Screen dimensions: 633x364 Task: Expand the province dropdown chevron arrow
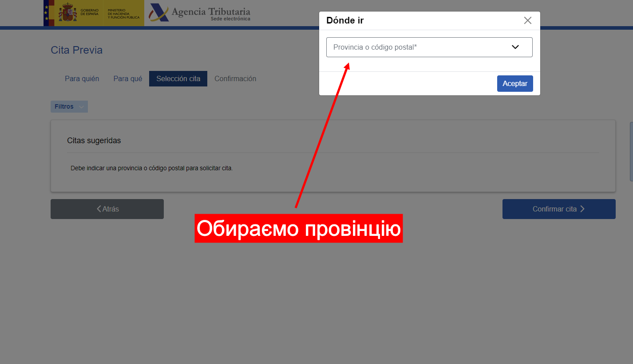[515, 47]
